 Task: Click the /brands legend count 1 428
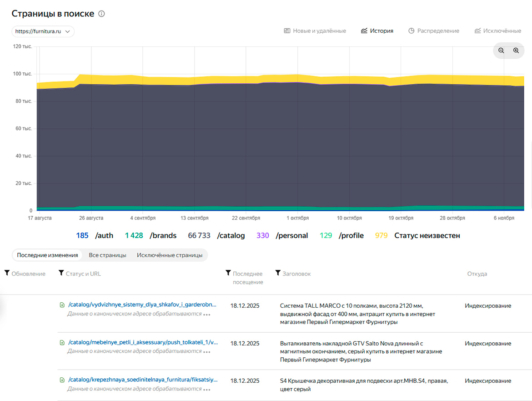[x=134, y=236]
